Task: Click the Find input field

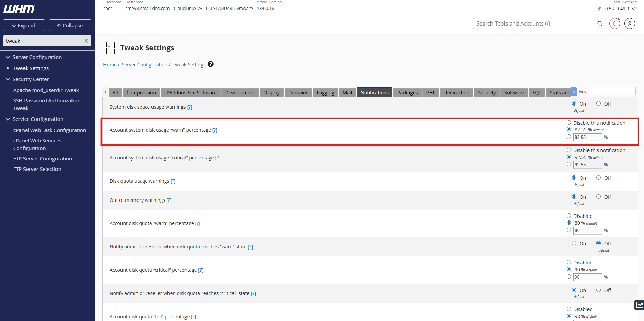Action: pos(612,91)
